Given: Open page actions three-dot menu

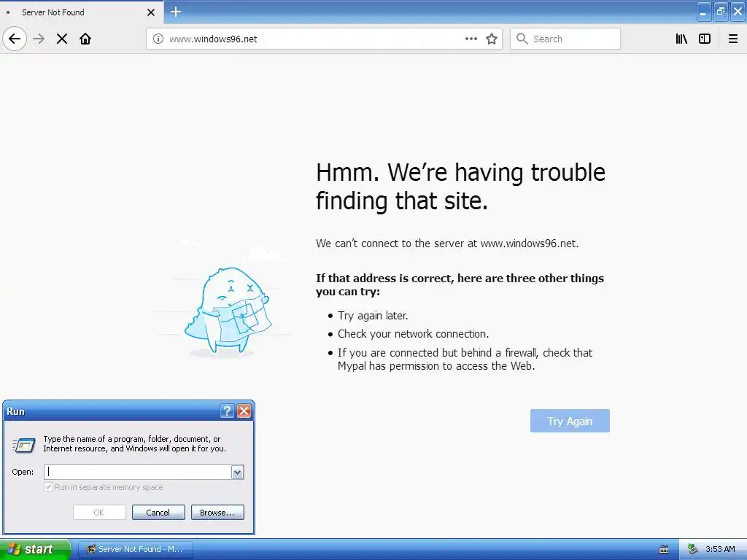Looking at the screenshot, I should click(471, 39).
